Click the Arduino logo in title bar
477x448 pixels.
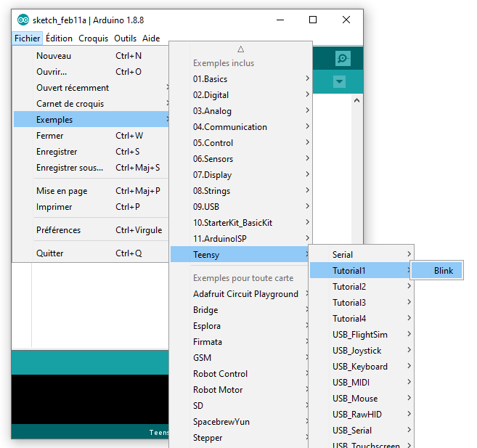[x=23, y=20]
